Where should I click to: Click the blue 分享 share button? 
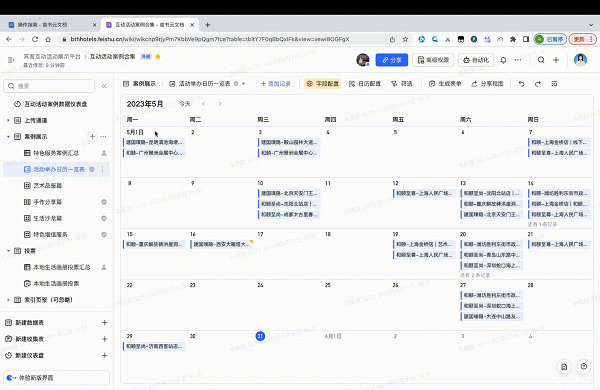(x=392, y=60)
